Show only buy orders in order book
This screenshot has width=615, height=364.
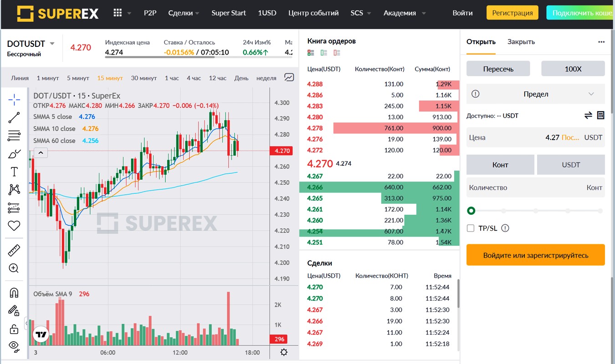click(x=324, y=53)
